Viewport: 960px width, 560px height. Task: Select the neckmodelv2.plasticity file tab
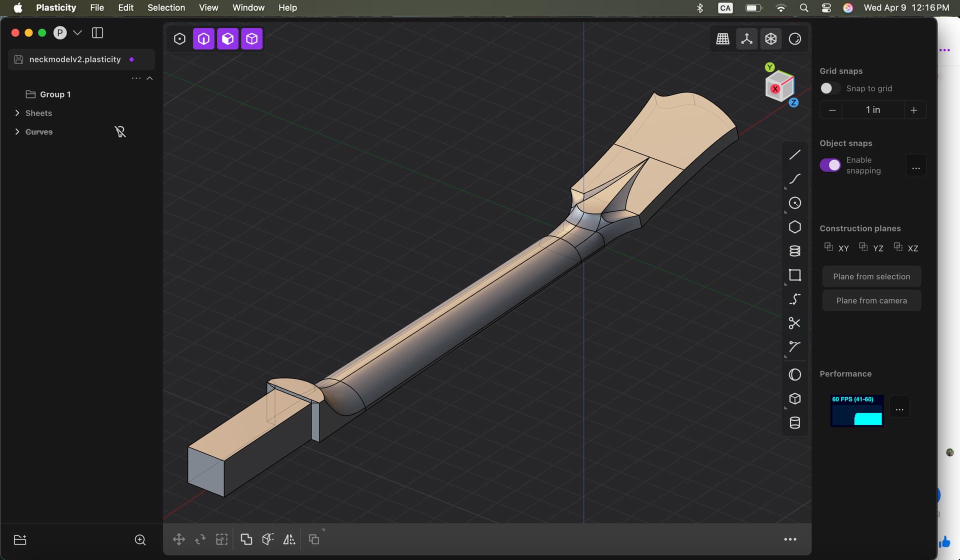[x=81, y=59]
